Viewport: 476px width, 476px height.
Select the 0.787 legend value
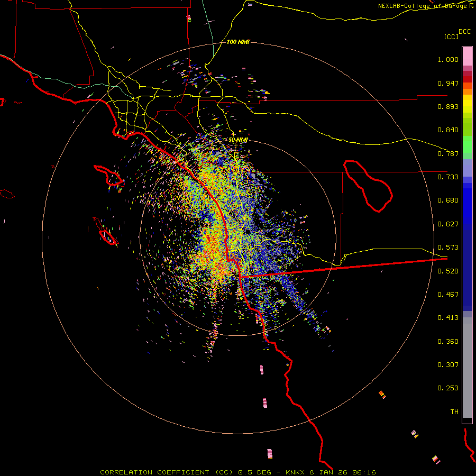(x=448, y=153)
